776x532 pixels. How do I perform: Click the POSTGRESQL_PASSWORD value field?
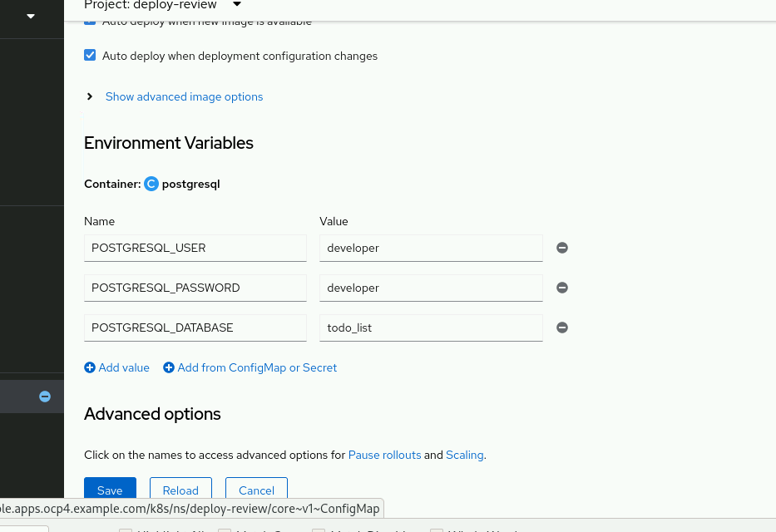click(x=431, y=288)
